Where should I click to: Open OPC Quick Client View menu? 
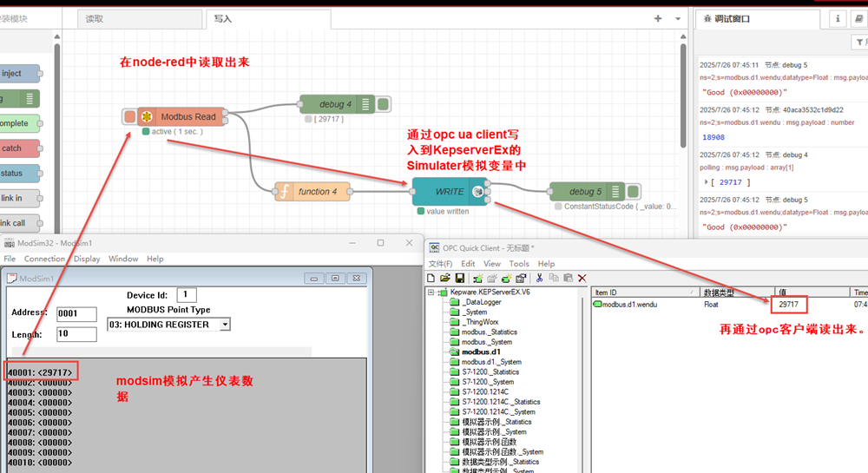491,264
